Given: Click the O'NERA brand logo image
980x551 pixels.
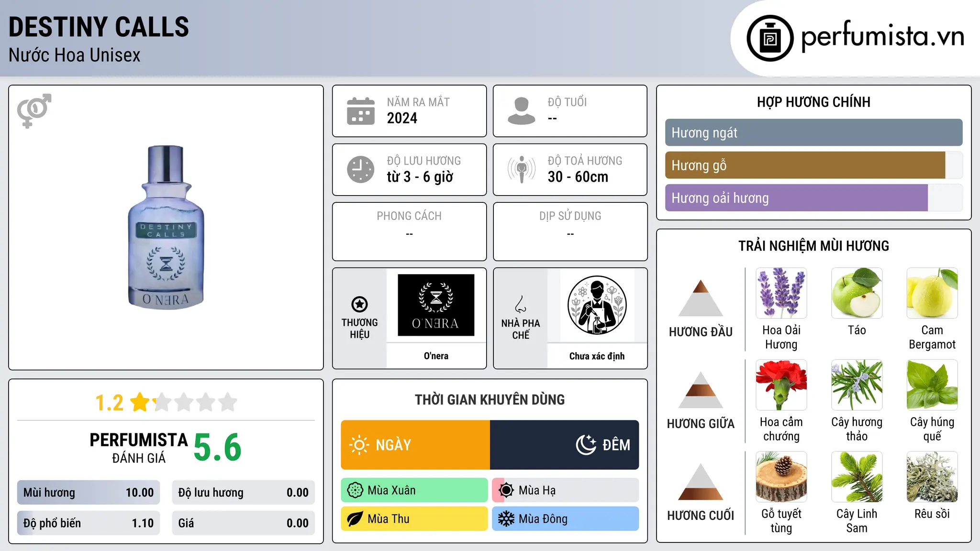Looking at the screenshot, I should [x=436, y=305].
